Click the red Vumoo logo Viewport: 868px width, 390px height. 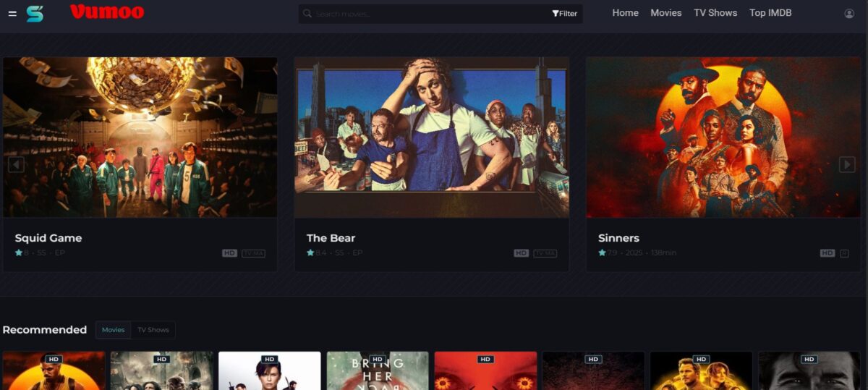coord(107,12)
